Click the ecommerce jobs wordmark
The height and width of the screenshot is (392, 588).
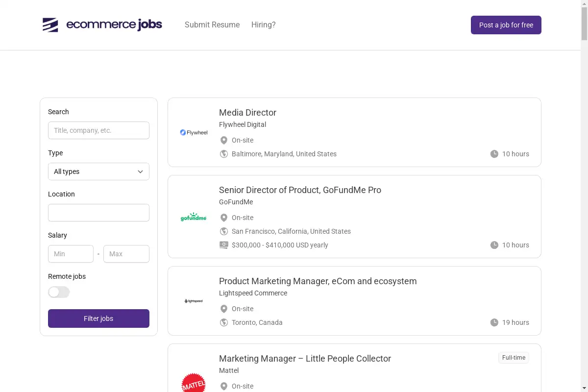tap(114, 24)
